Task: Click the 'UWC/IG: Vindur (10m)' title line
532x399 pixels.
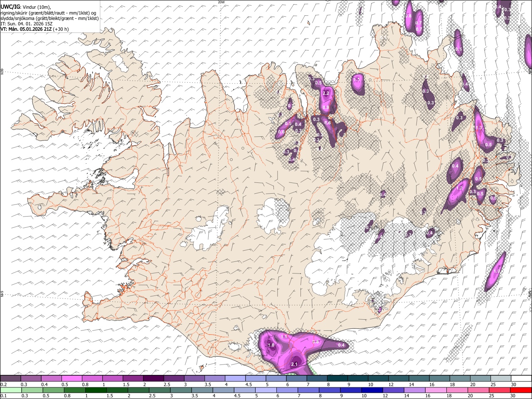Action: 26,7
